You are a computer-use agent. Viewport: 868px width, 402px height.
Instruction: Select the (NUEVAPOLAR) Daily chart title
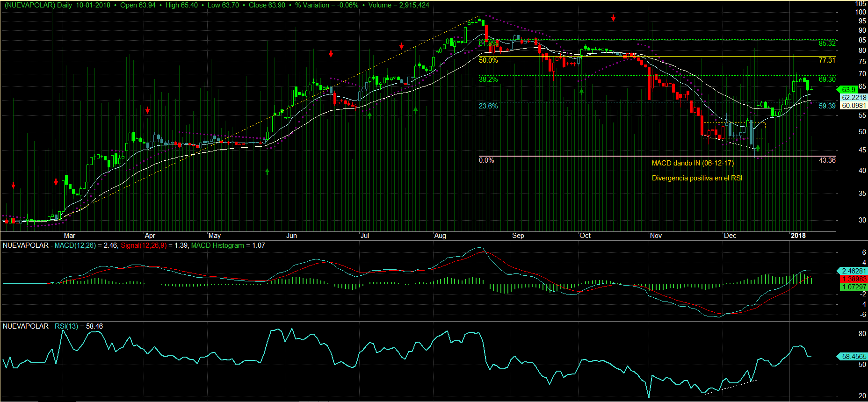click(x=38, y=5)
